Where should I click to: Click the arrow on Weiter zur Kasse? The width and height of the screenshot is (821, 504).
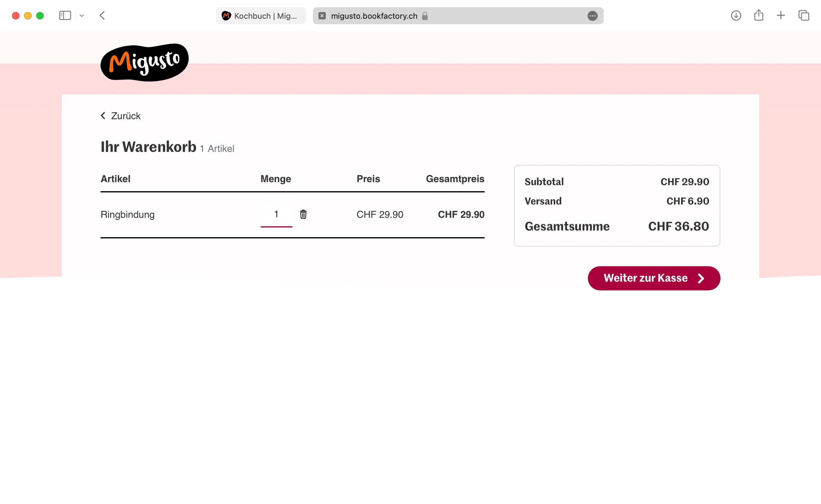701,278
